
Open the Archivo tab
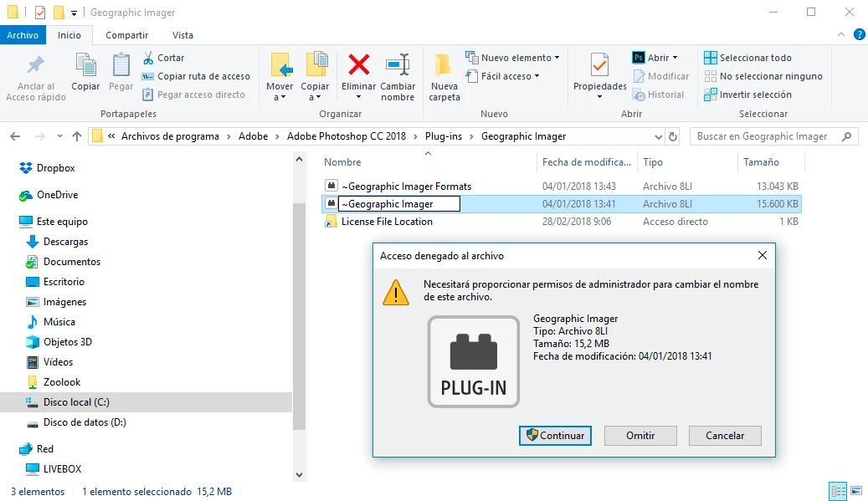[23, 35]
